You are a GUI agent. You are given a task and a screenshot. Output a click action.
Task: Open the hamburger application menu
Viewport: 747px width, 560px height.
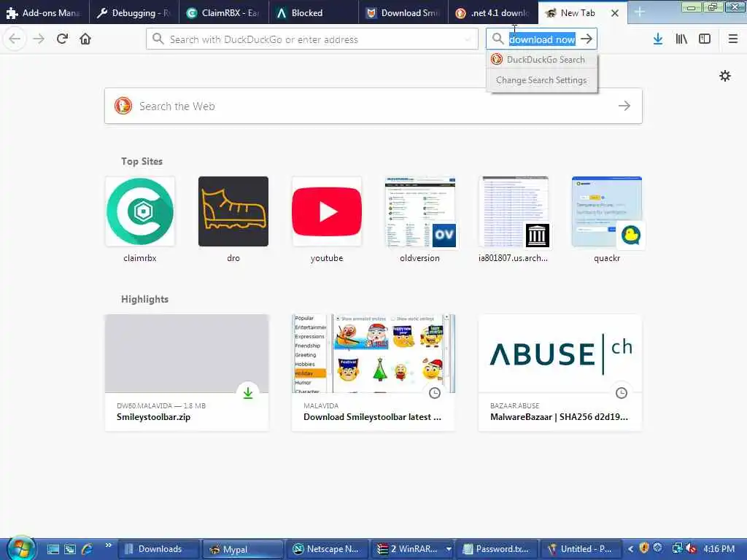click(733, 39)
